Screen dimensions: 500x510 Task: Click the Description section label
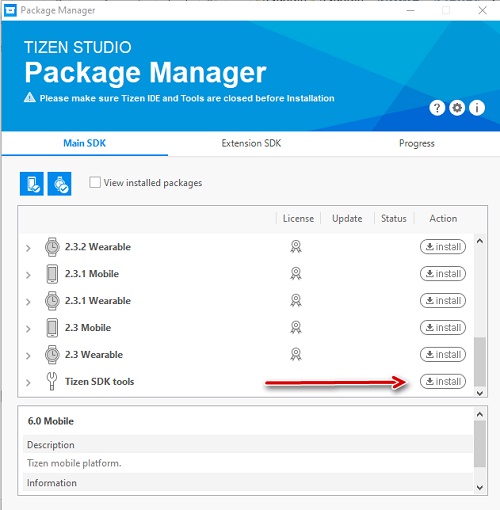point(51,445)
